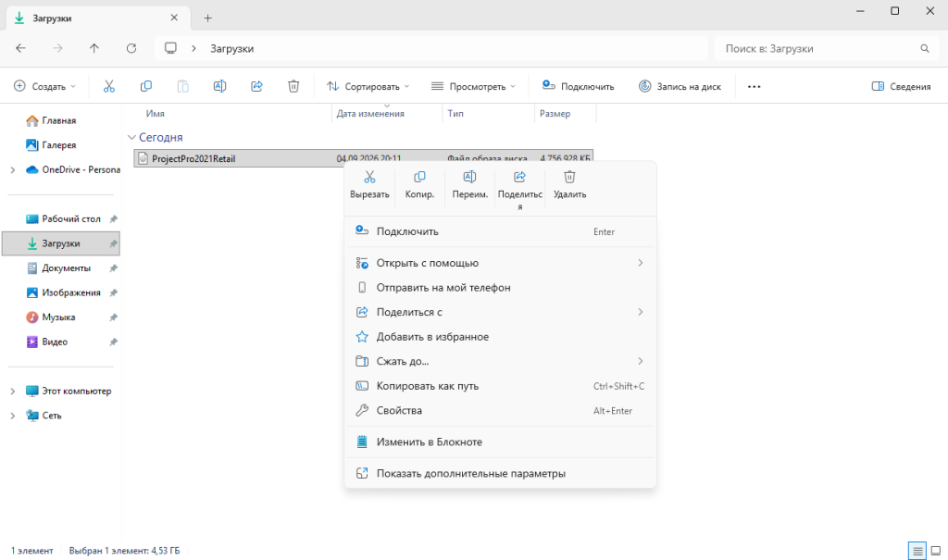The height and width of the screenshot is (560, 948).
Task: Click the Rename icon in the toolbar
Action: (x=220, y=86)
